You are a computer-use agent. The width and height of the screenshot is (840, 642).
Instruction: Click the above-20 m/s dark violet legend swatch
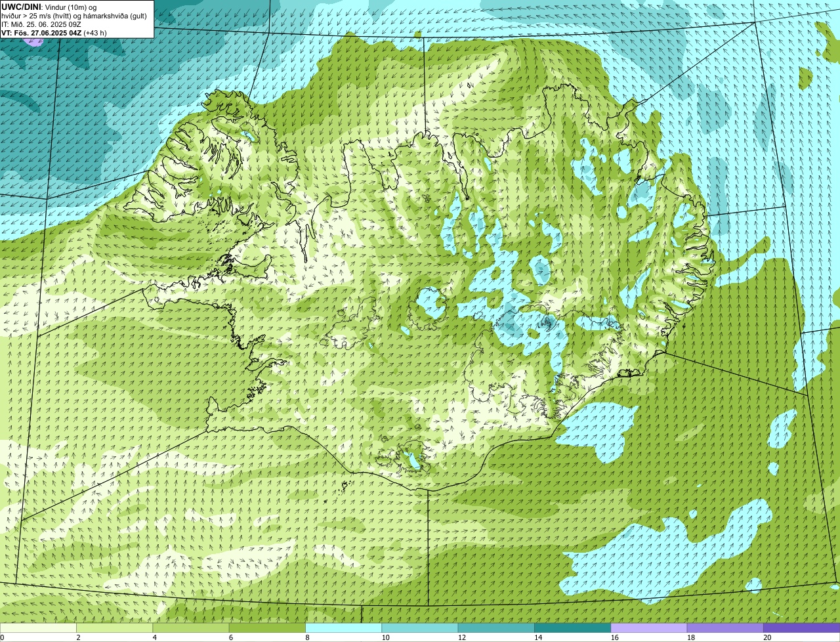click(x=801, y=628)
